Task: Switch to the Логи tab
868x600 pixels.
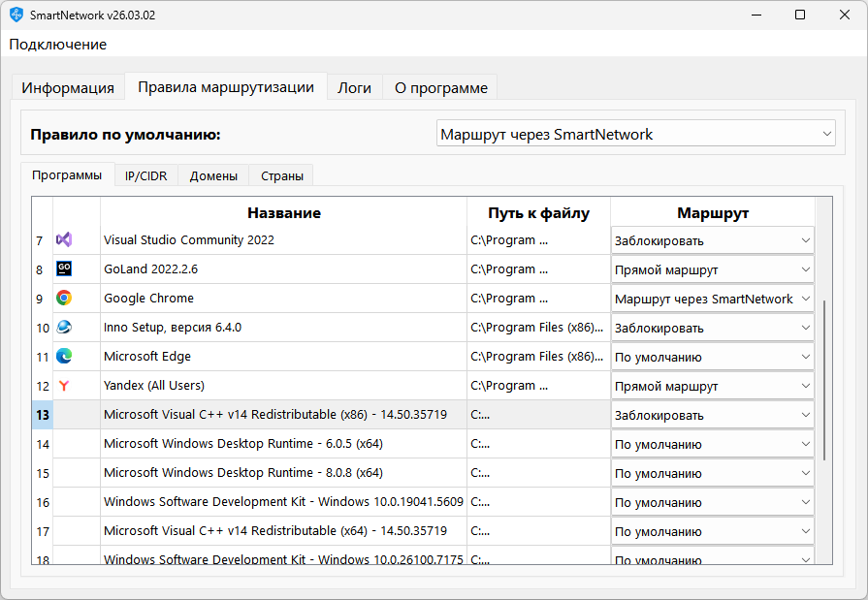Action: click(x=354, y=86)
